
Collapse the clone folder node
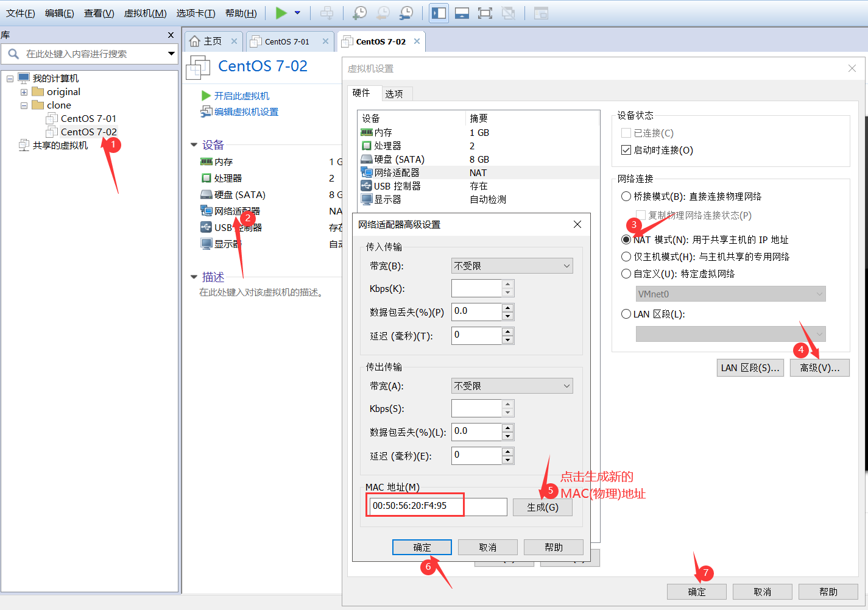click(24, 105)
